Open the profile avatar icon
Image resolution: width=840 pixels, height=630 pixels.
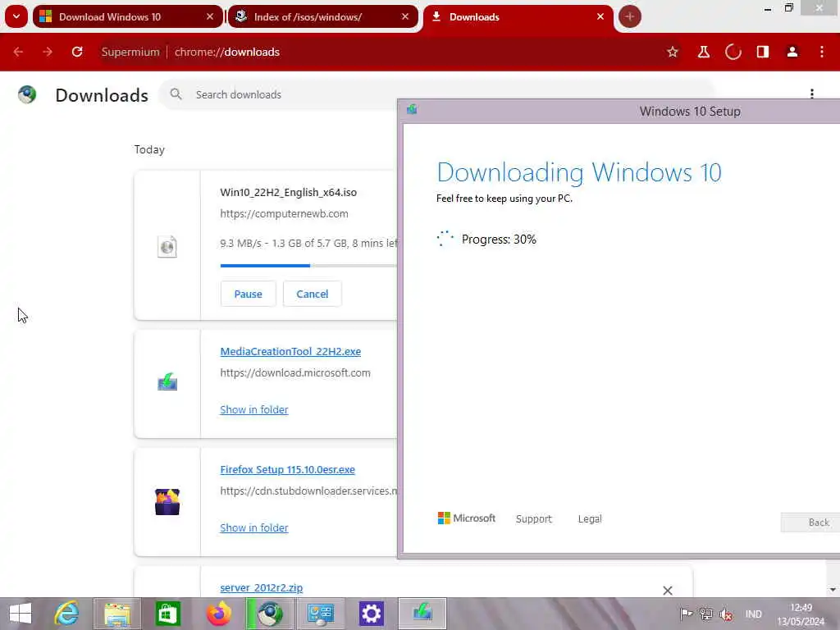(792, 52)
